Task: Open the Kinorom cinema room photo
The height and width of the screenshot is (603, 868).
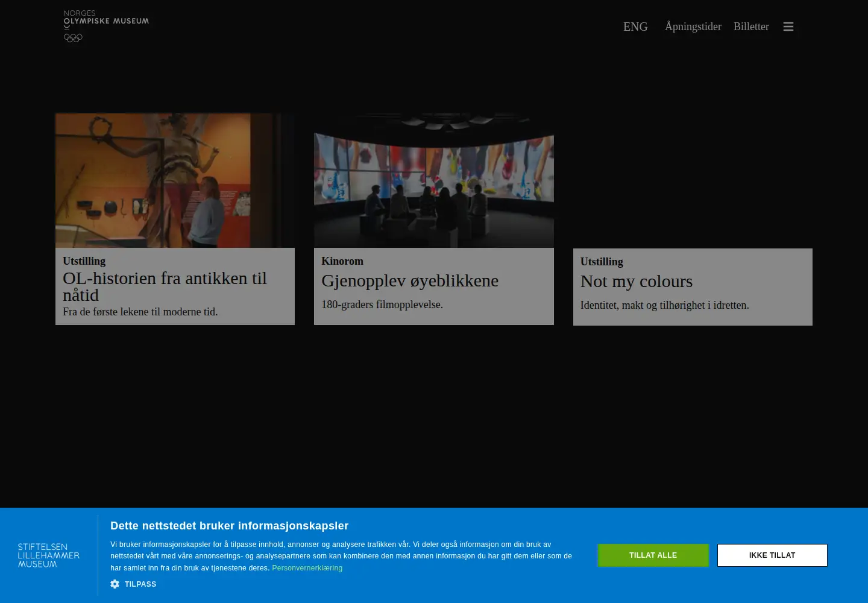Action: [x=434, y=180]
